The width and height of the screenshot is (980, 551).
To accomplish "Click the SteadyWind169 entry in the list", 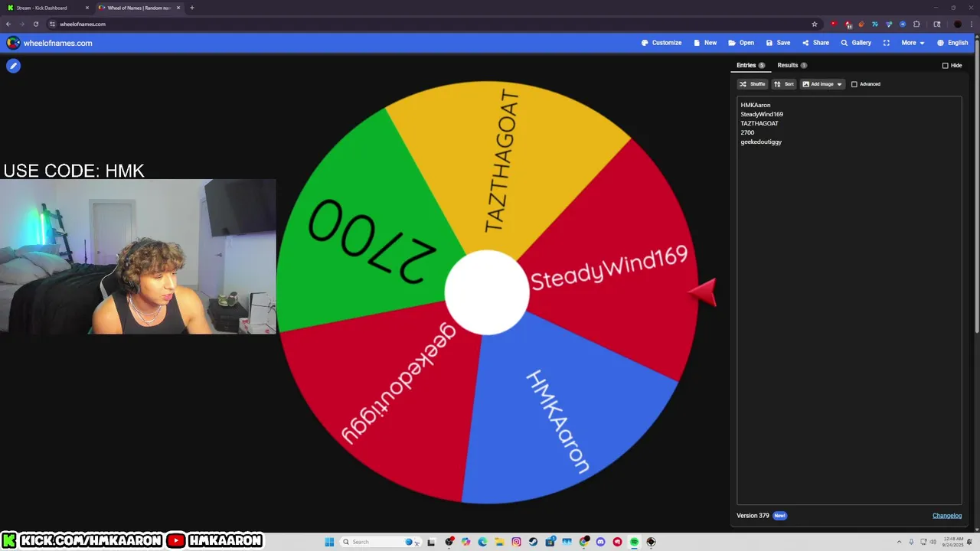I will tap(762, 114).
